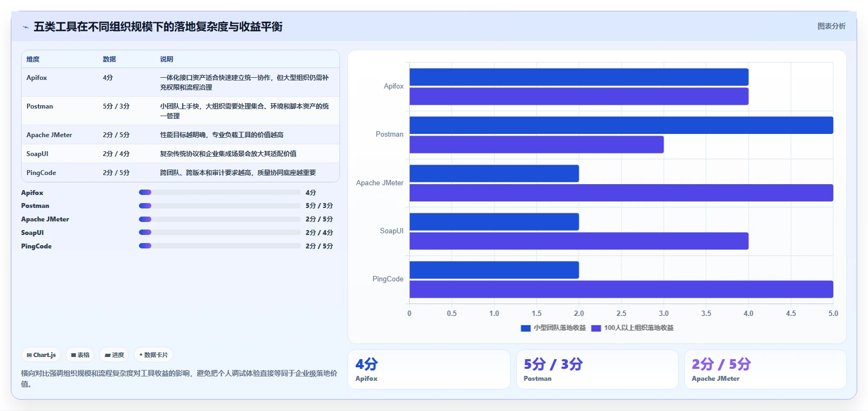Click the 4分 cell in Apifox table row

(108, 78)
